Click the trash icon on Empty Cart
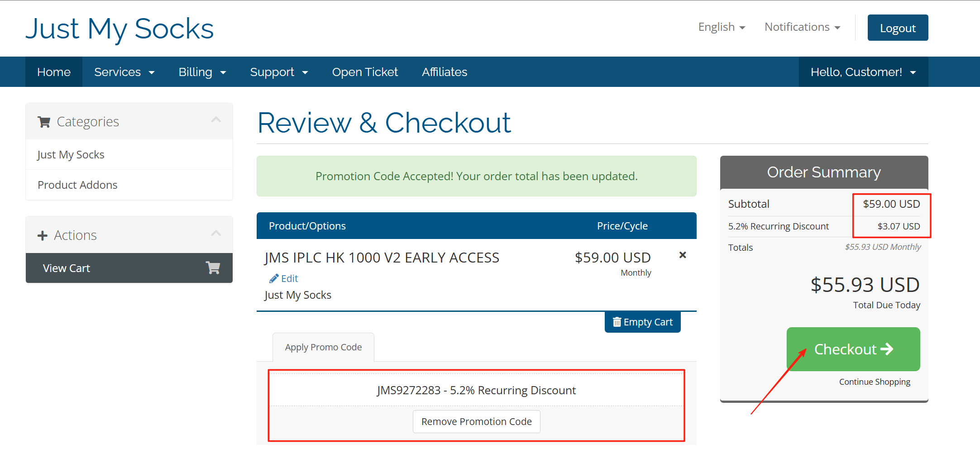Image resolution: width=980 pixels, height=473 pixels. 617,322
